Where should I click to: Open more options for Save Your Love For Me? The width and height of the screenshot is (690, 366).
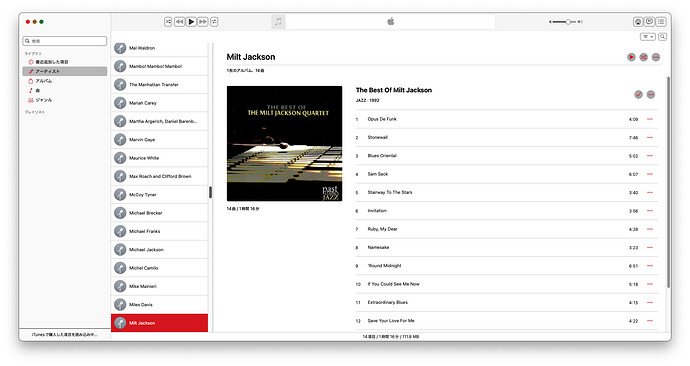(x=650, y=321)
